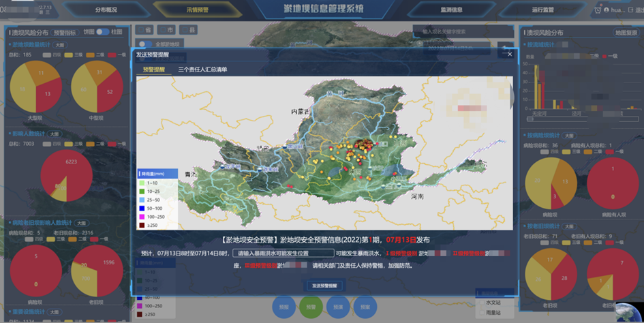This screenshot has height=323, width=644.
Task: Open the 汛情预警 navigation tab
Action: click(x=198, y=10)
